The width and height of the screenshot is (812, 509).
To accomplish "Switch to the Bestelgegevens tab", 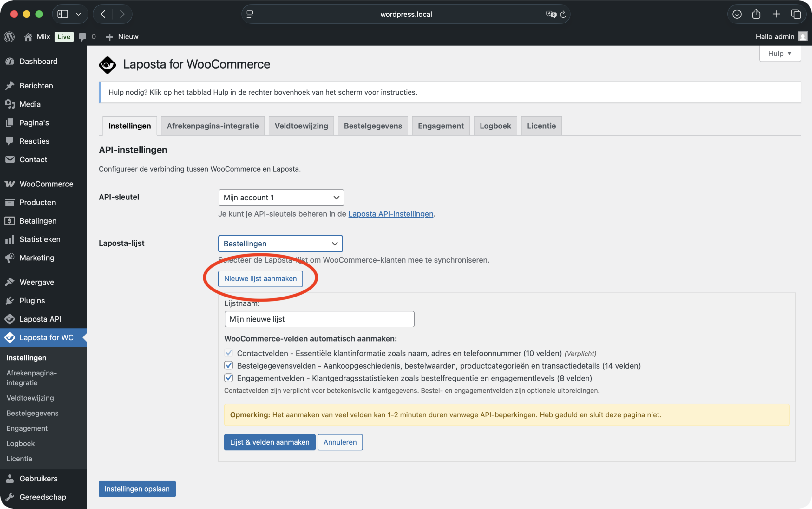I will (x=373, y=126).
